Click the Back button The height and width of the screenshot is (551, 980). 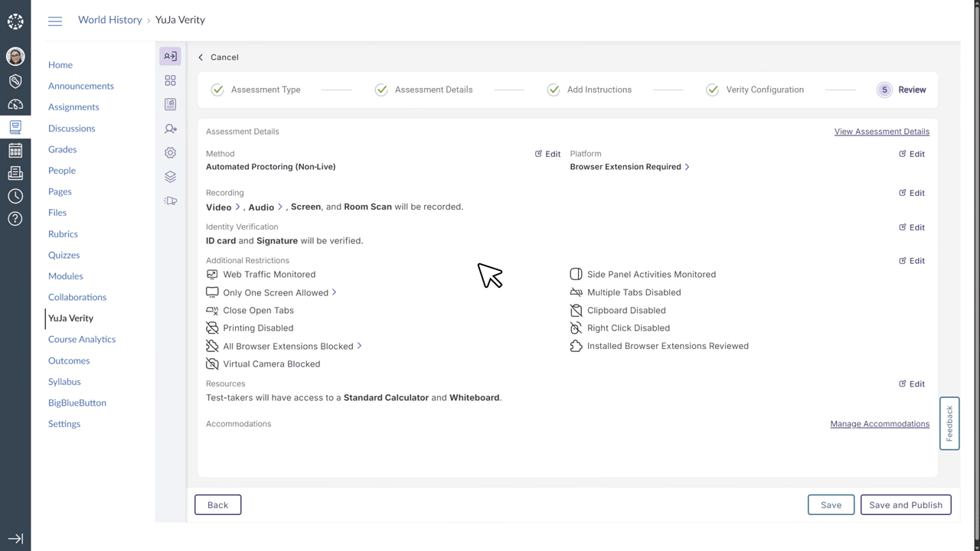coord(217,505)
